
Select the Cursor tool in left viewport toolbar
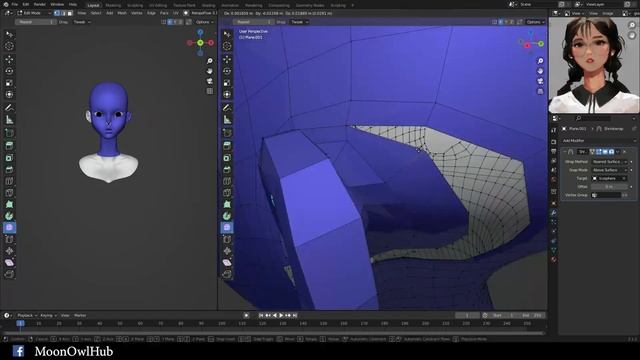[9, 46]
